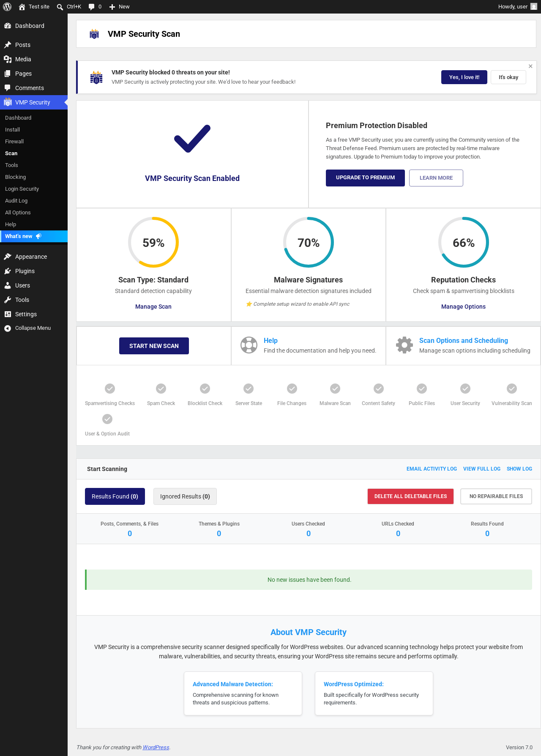The width and height of the screenshot is (541, 756).
Task: Click the large Scan Enabled checkmark
Action: [x=192, y=139]
